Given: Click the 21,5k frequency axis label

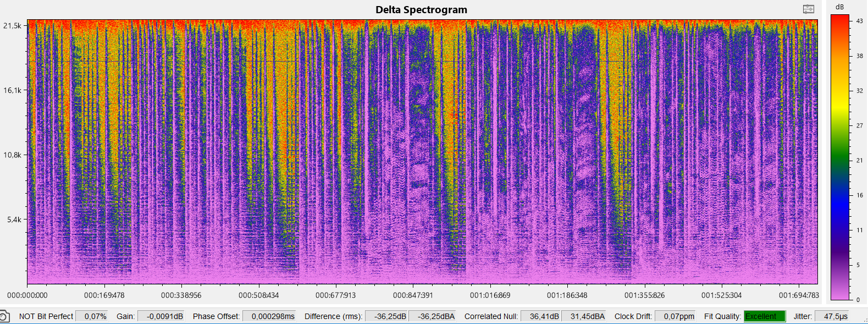Looking at the screenshot, I should (12, 26).
